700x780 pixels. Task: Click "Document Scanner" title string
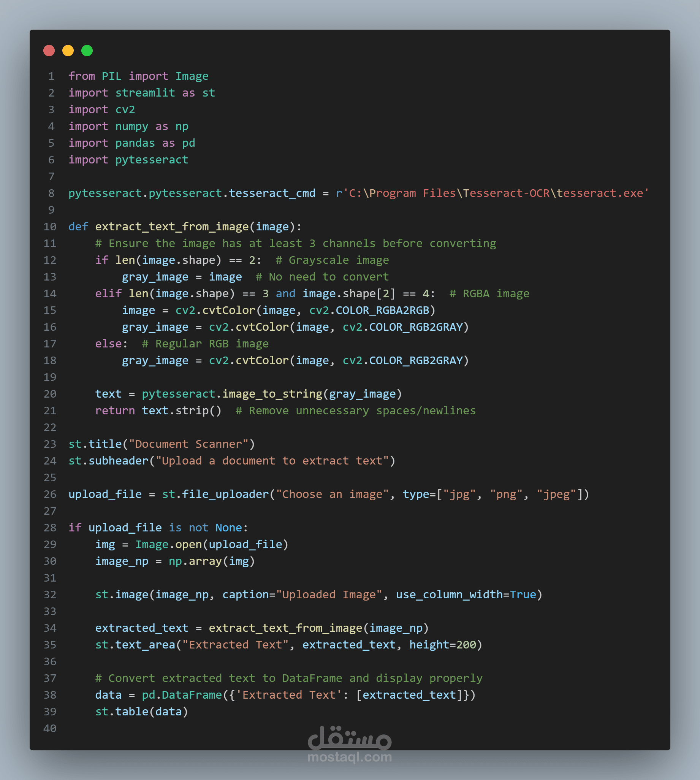click(188, 444)
